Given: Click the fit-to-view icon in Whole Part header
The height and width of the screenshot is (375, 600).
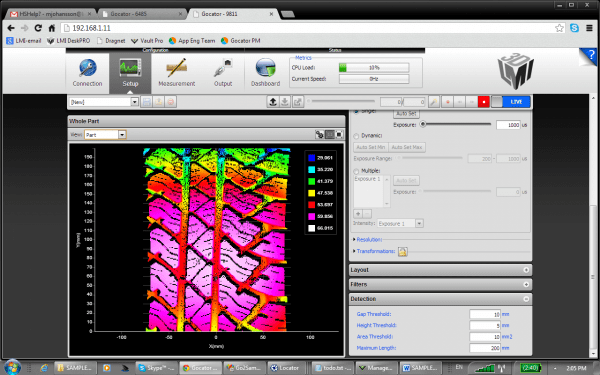Looking at the screenshot, I should [339, 135].
